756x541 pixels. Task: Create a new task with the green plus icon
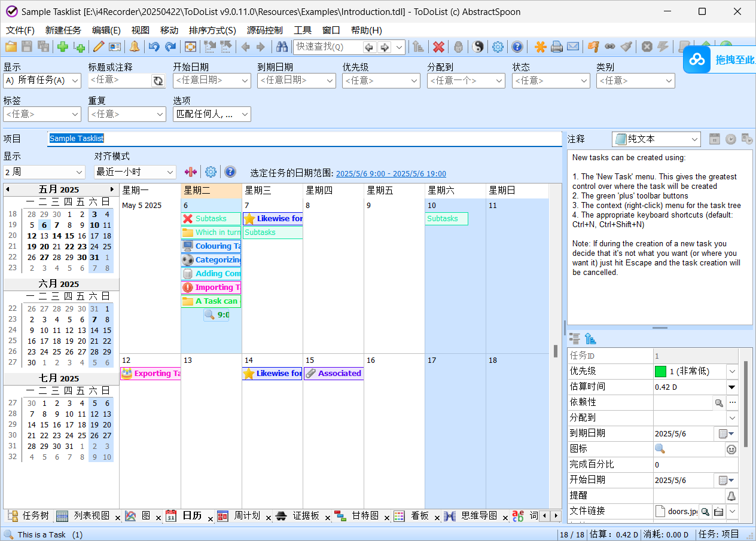(x=62, y=47)
